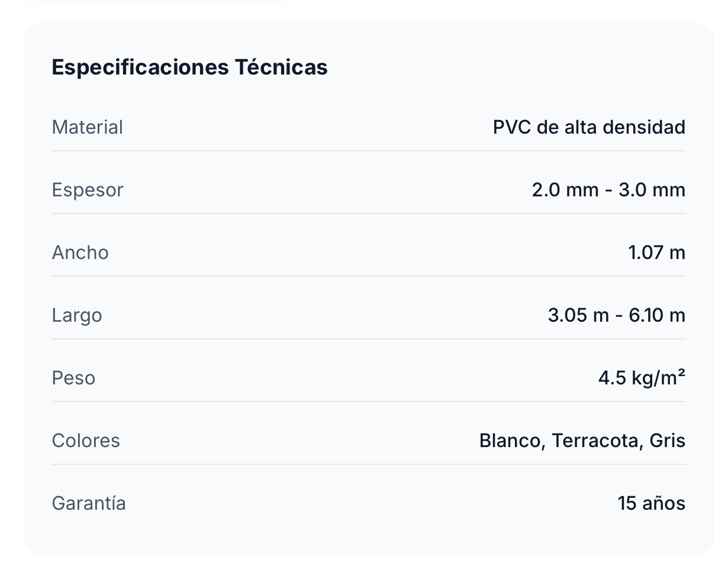Click the word "Especificaciones" in the heading
This screenshot has width=728, height=563.
140,67
